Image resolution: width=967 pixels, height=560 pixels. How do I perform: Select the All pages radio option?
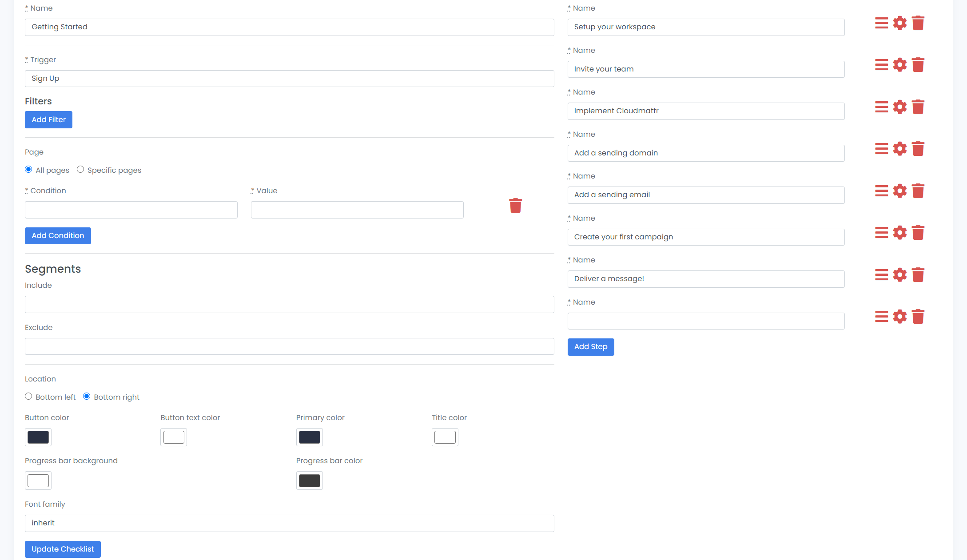point(28,170)
